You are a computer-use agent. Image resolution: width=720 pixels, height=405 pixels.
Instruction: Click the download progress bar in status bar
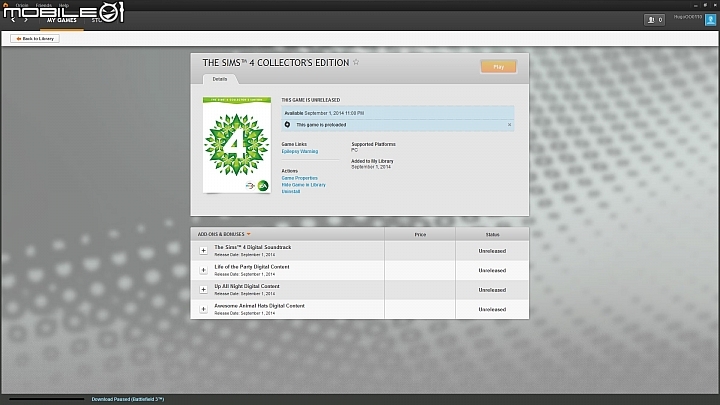pos(47,399)
